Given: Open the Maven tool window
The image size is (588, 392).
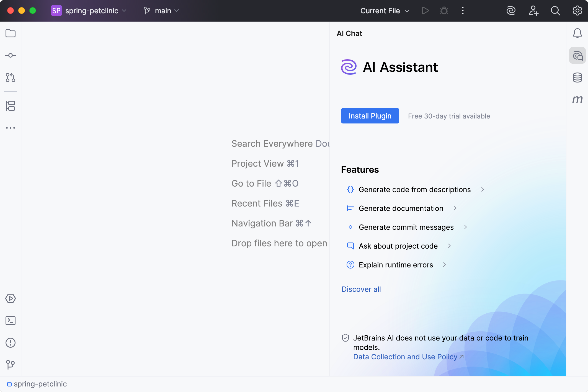Looking at the screenshot, I should point(577,100).
